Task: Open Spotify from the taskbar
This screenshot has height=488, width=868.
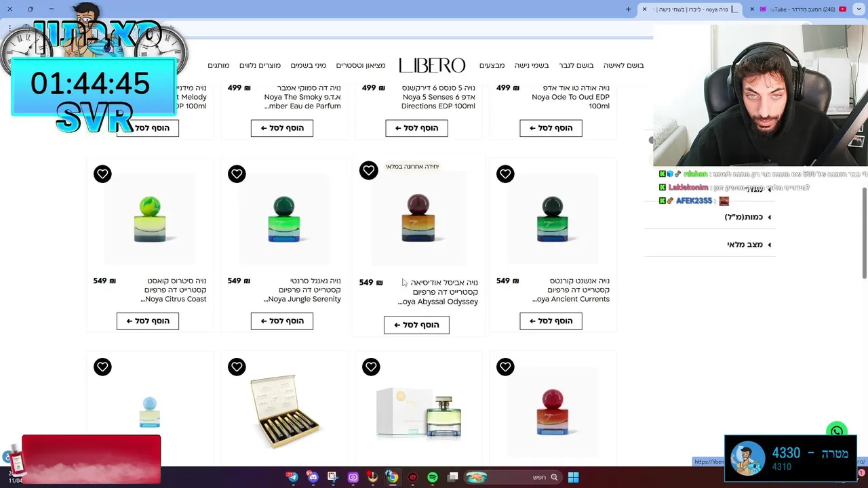Action: tap(433, 477)
